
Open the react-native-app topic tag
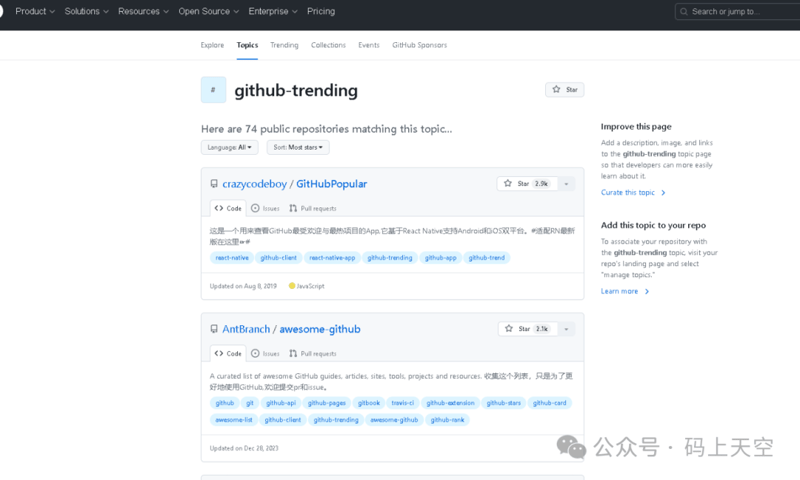pyautogui.click(x=332, y=258)
